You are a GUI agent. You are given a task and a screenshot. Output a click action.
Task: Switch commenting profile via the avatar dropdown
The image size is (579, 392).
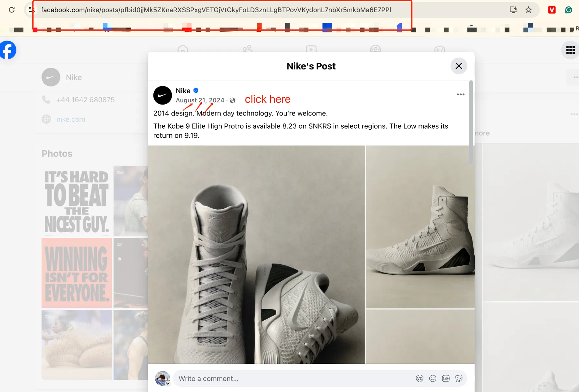[x=162, y=378]
